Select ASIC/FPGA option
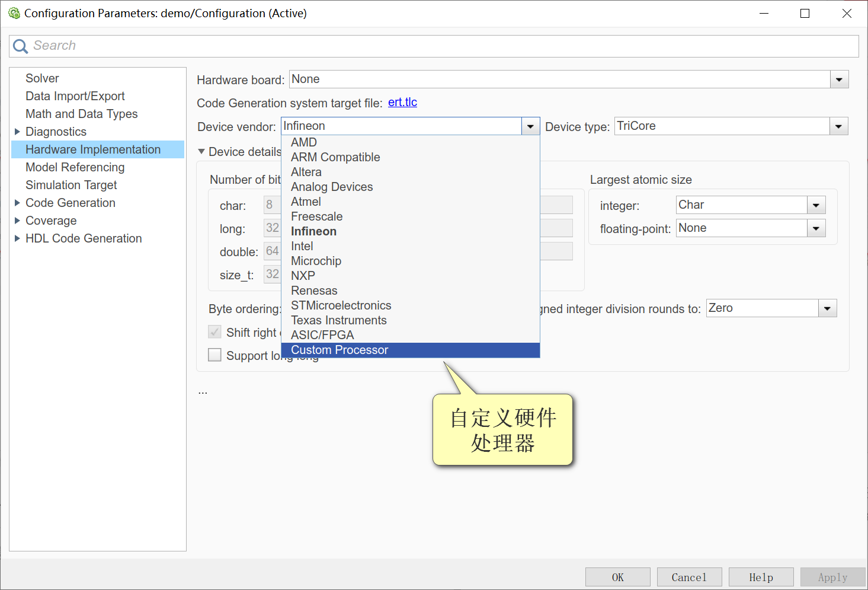Image resolution: width=868 pixels, height=590 pixels. pos(411,335)
